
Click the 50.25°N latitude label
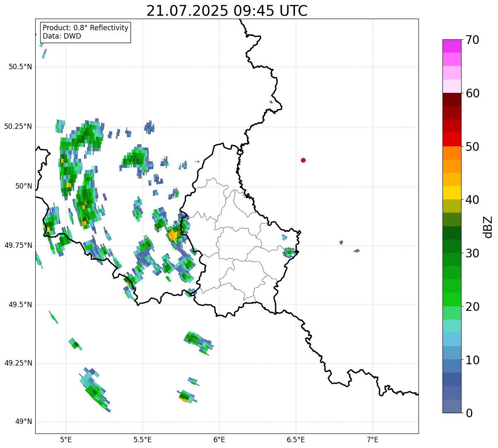[x=18, y=126]
